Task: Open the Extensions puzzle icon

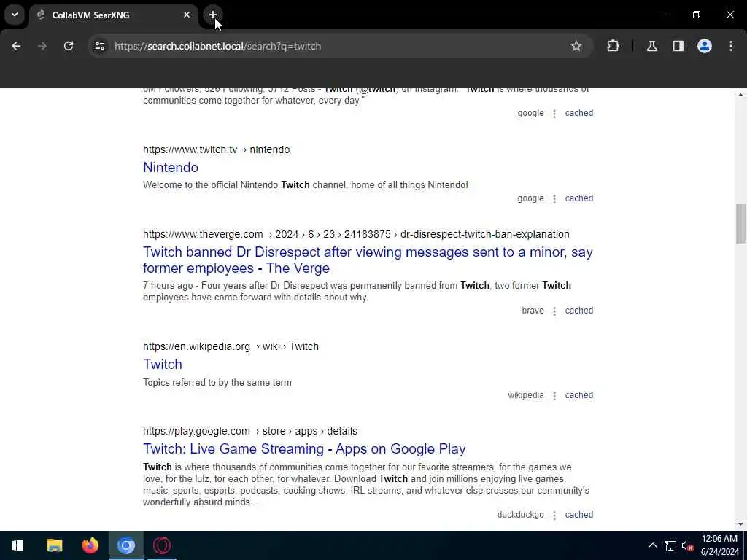Action: pos(613,46)
